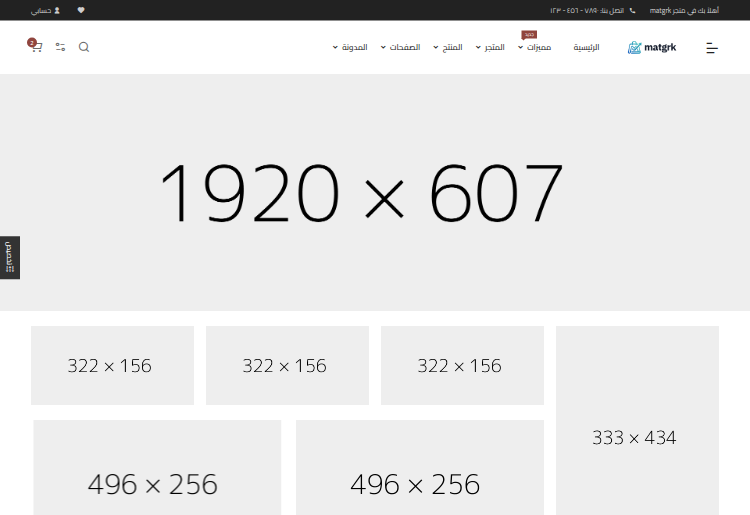The height and width of the screenshot is (515, 750).
Task: Open the right 496 × 256 banner
Action: pyautogui.click(x=420, y=468)
